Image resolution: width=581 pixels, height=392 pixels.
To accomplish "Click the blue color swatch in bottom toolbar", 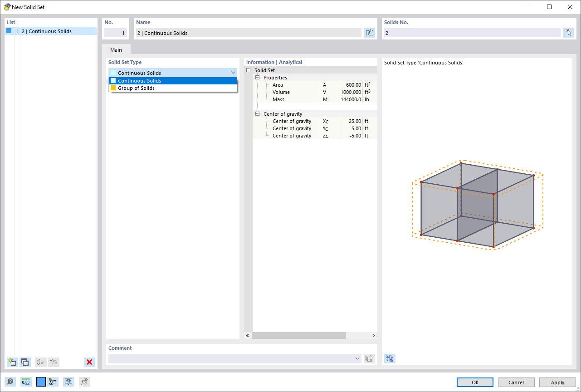I will coord(40,382).
